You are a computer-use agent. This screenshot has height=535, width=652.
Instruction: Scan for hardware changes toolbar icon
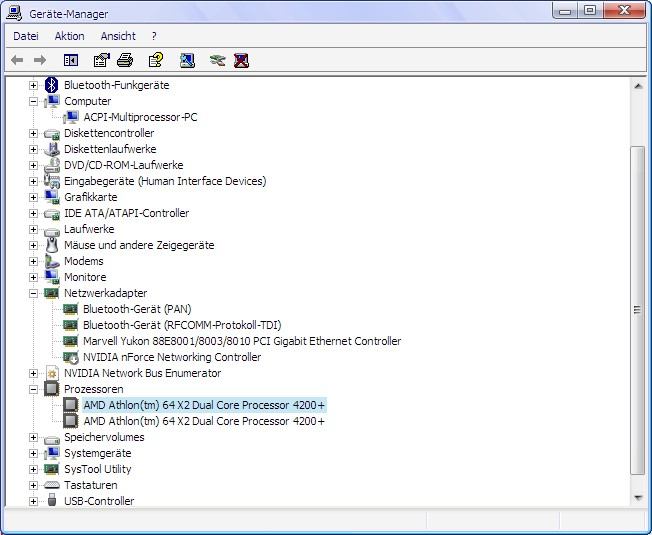coord(187,61)
